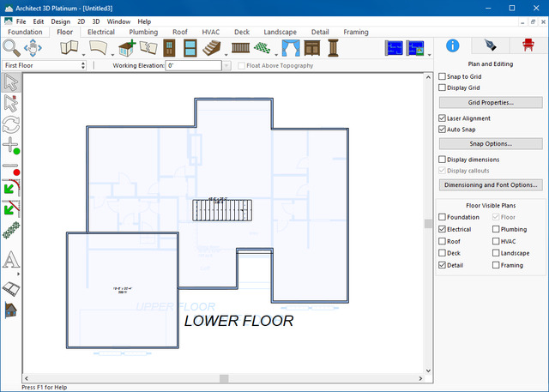Select the zoom magnifier tool
This screenshot has width=549, height=392.
tap(12, 47)
